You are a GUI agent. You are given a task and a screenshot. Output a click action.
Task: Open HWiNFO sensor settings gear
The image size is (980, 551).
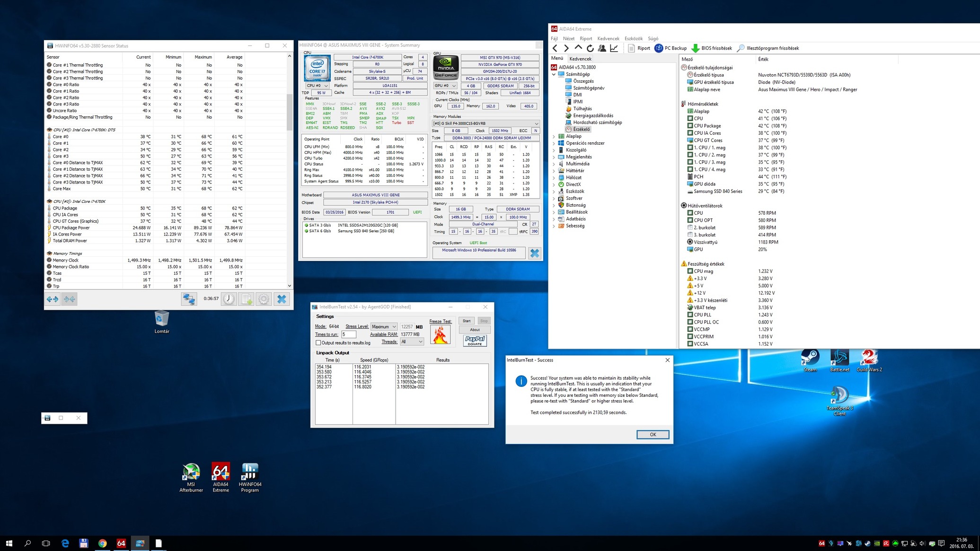click(264, 299)
